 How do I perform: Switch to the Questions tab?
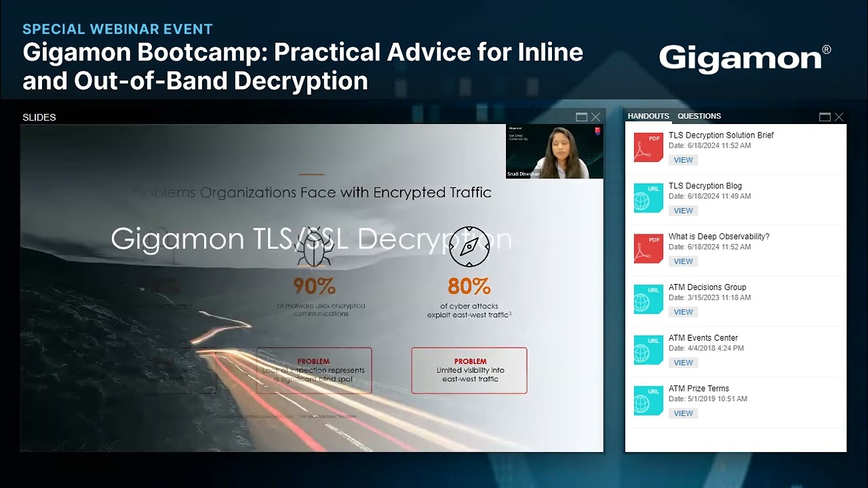699,116
